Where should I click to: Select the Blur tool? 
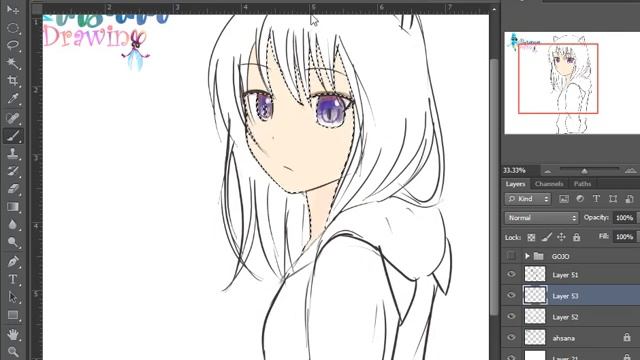click(13, 224)
